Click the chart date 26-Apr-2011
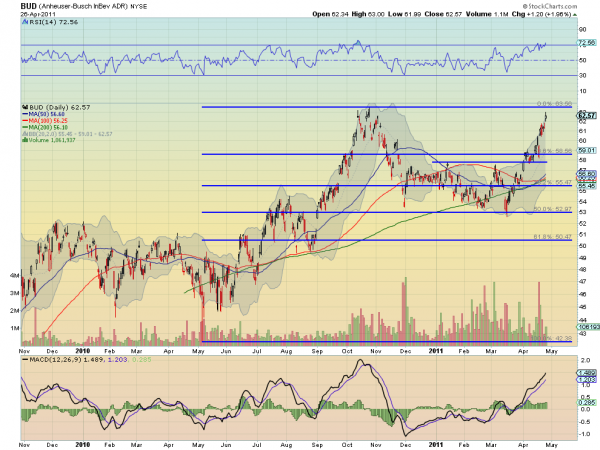This screenshot has height=450, width=600. click(x=36, y=14)
